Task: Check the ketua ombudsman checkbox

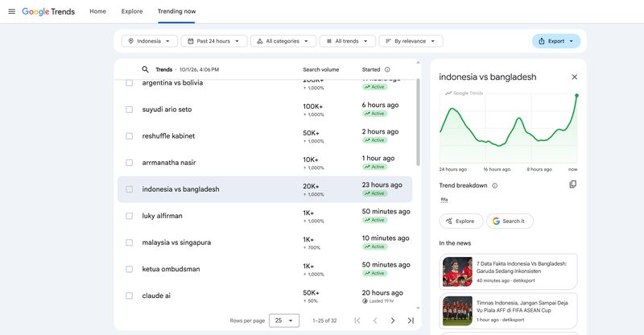Action: click(129, 269)
